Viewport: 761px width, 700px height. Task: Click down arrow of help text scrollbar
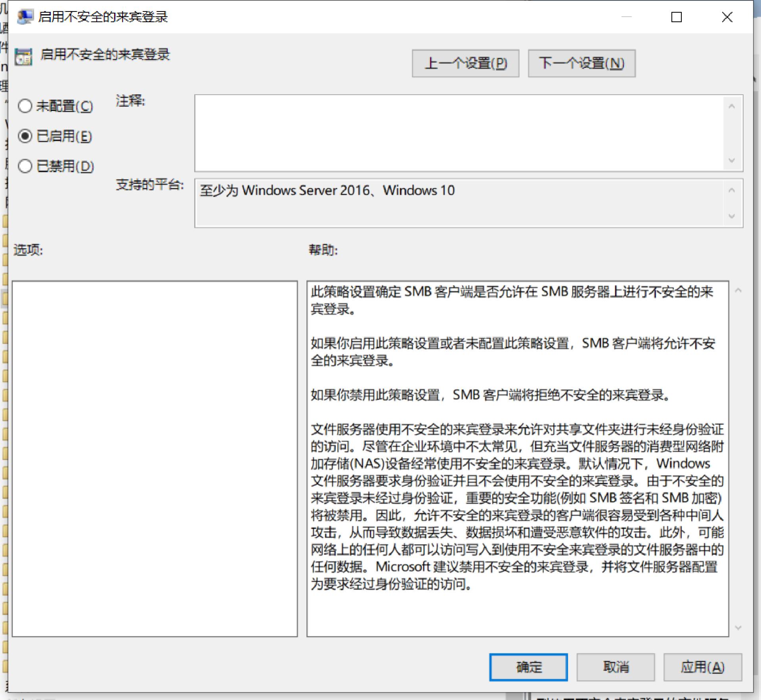[x=738, y=628]
